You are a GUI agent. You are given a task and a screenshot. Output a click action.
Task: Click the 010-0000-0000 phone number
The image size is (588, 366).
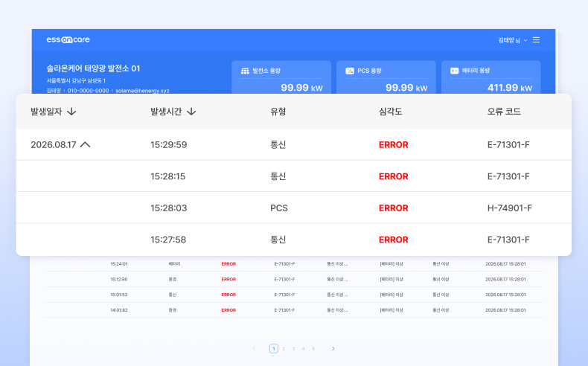88,91
